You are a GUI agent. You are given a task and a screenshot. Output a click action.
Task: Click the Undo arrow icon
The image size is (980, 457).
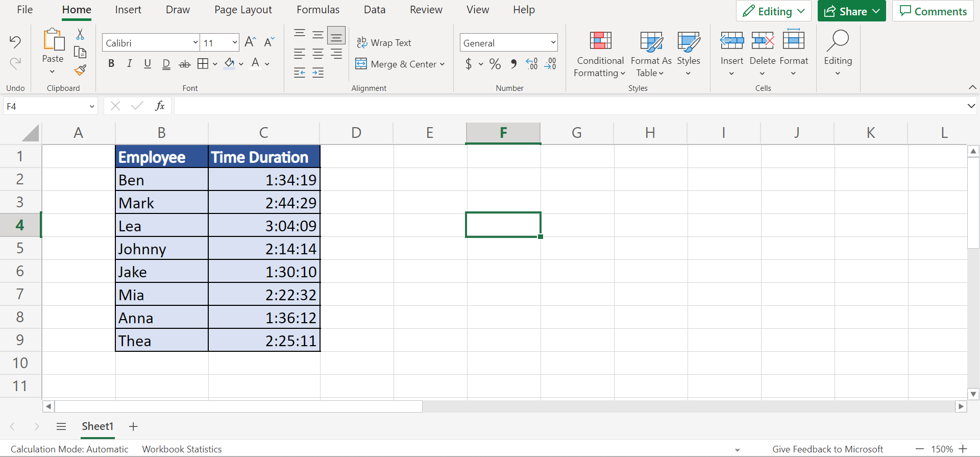15,42
